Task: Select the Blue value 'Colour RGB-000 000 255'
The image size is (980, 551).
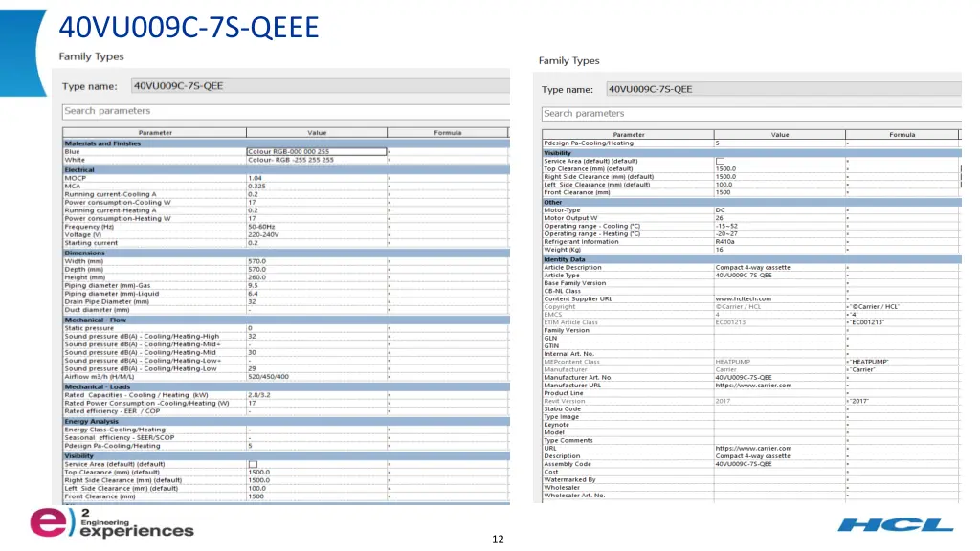Action: 317,152
